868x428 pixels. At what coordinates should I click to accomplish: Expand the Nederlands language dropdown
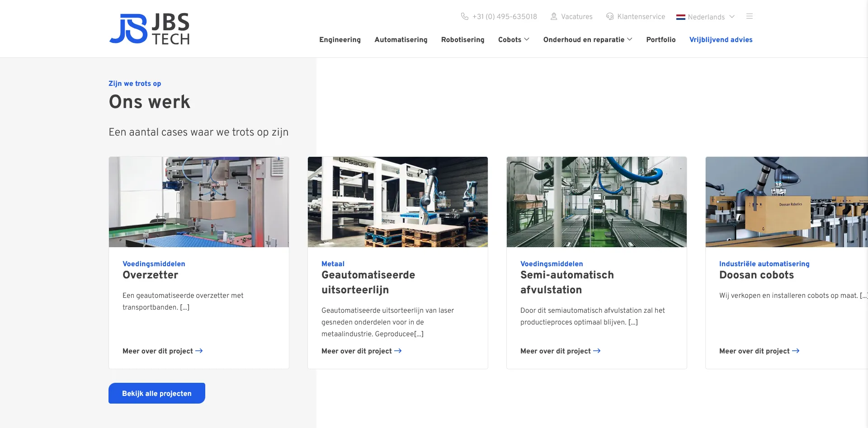tap(732, 17)
